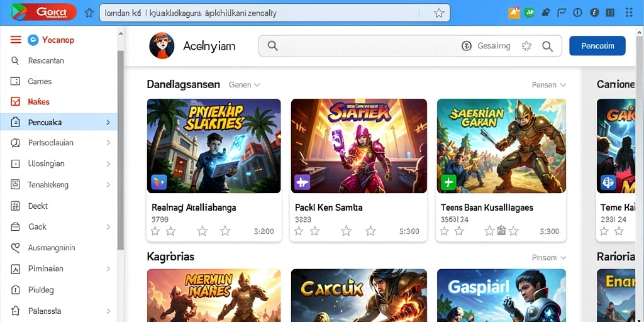The width and height of the screenshot is (644, 322).
Task: Click the sparkle icon in search bar
Action: click(x=526, y=46)
